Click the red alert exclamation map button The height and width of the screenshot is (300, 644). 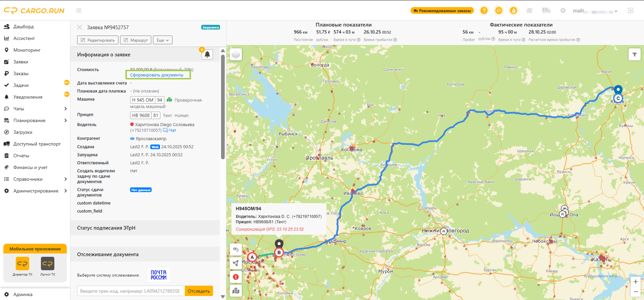[x=236, y=277]
